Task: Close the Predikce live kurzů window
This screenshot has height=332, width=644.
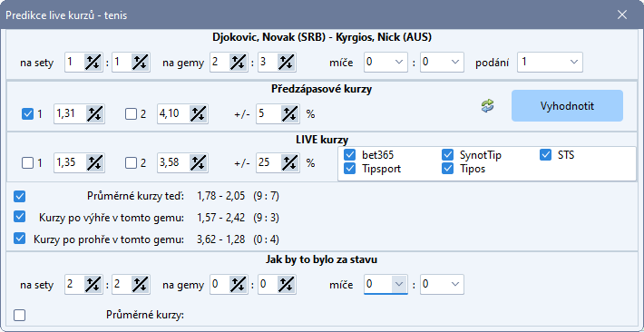Action: (x=622, y=15)
